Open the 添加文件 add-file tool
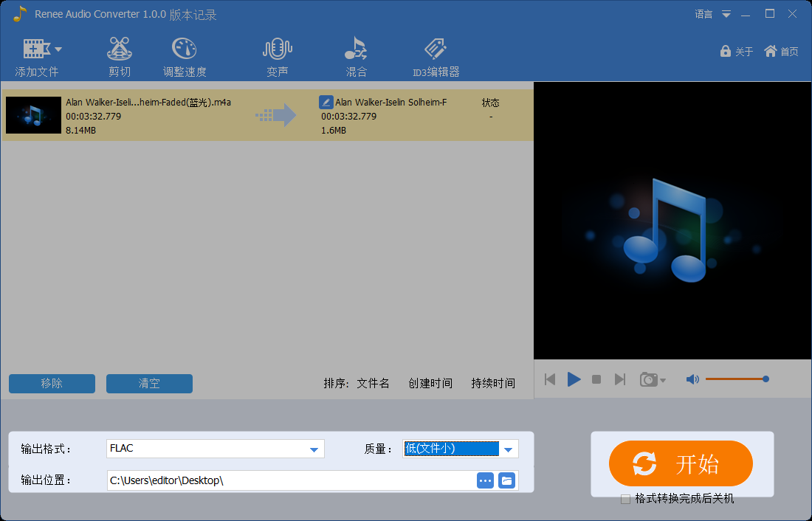Screen dimensions: 812x521 point(36,58)
